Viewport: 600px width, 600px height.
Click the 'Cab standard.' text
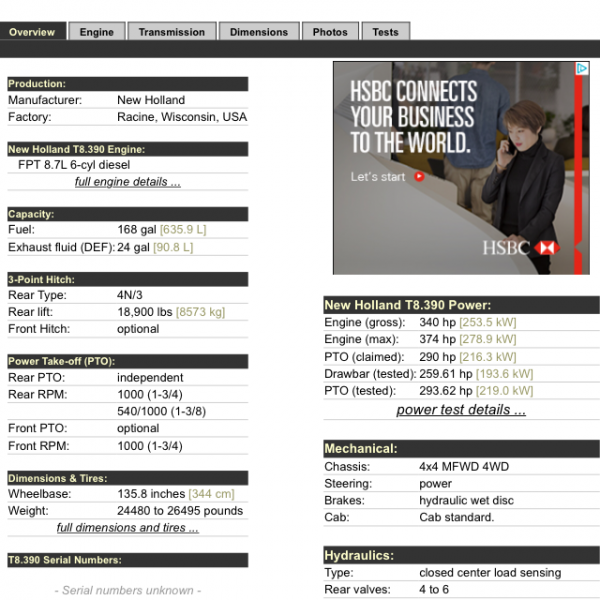(x=457, y=517)
